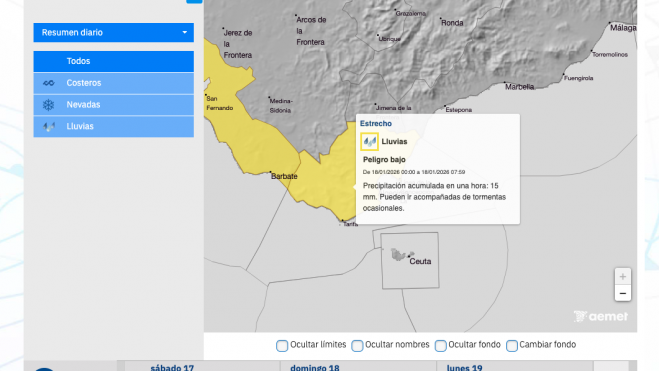
Task: Click the Lluvias raindrops icon in sidebar
Action: pyautogui.click(x=49, y=126)
